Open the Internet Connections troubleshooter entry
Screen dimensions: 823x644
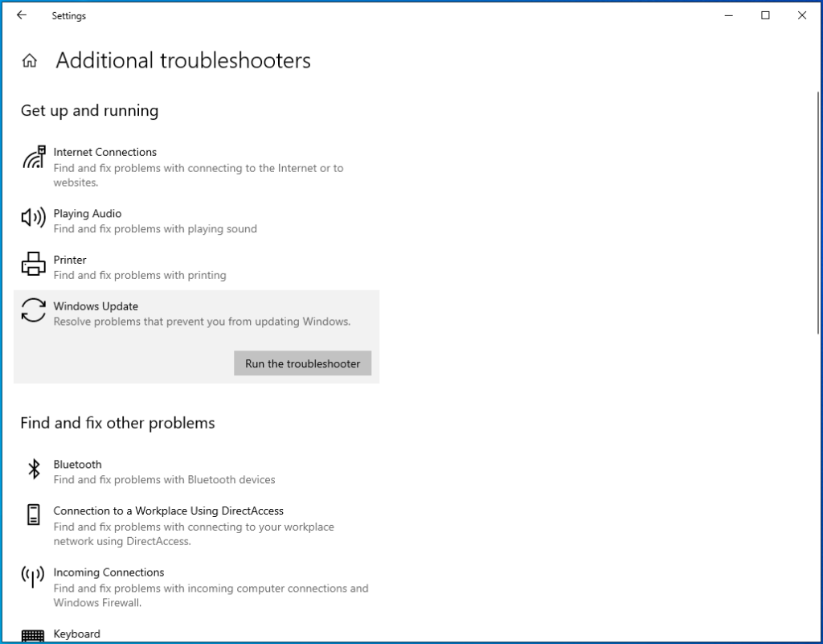tap(104, 152)
